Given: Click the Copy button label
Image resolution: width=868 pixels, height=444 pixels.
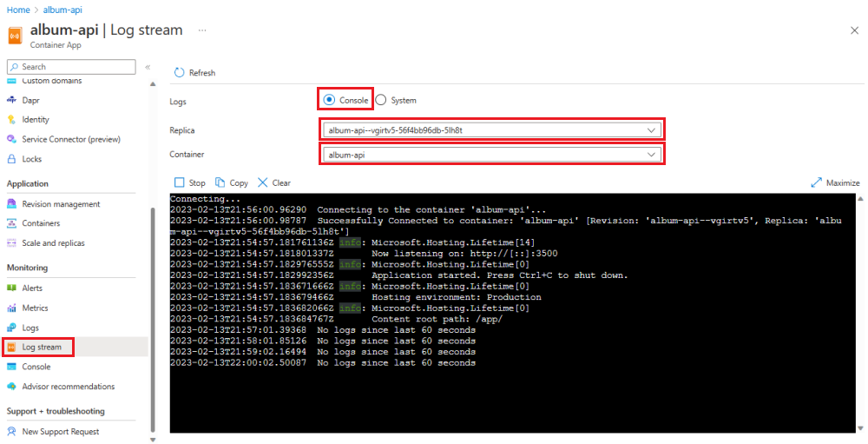Looking at the screenshot, I should coord(239,183).
